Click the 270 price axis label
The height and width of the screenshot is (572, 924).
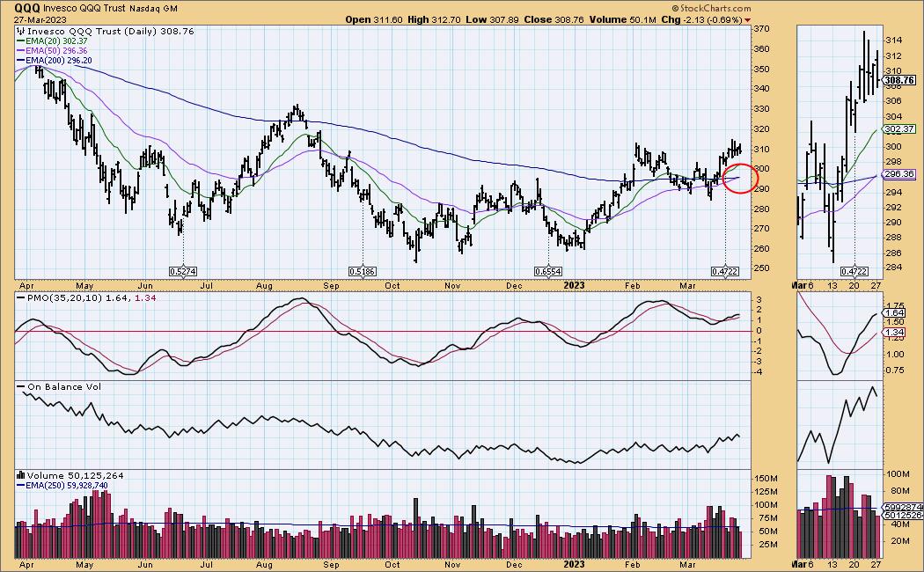(x=762, y=229)
